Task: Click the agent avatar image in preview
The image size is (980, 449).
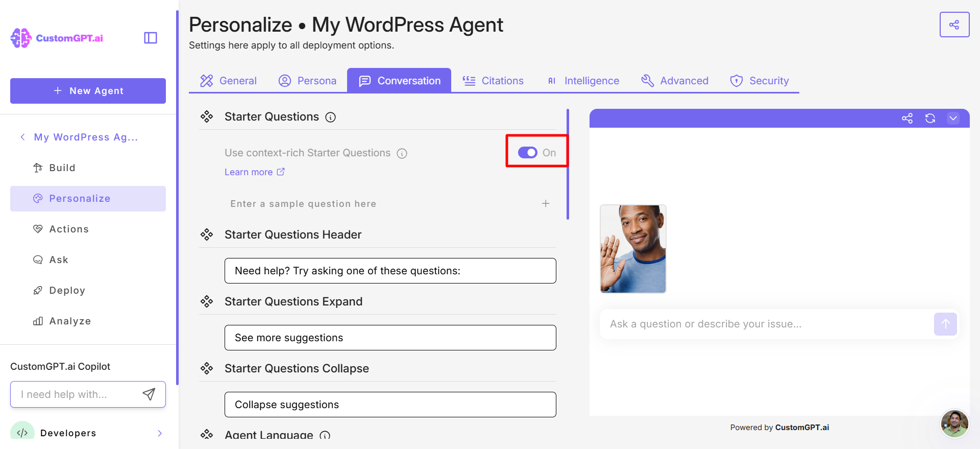Action: 633,249
